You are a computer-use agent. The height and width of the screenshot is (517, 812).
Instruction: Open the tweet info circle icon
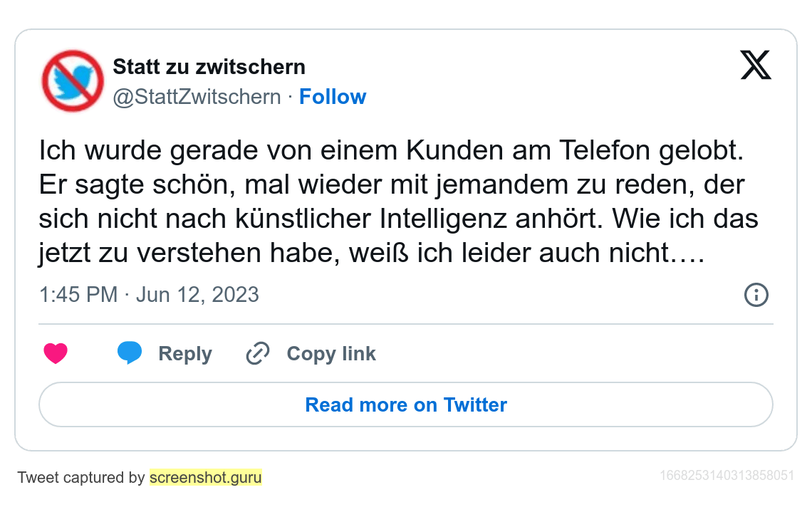(756, 295)
